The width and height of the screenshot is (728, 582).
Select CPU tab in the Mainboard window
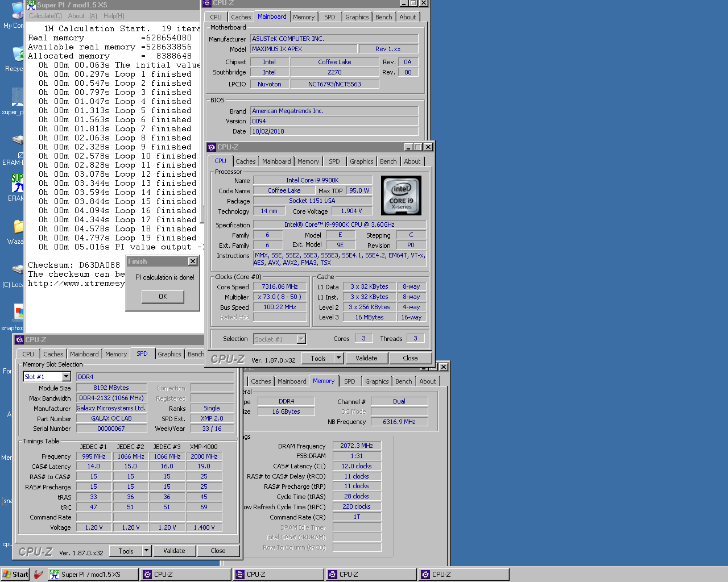pos(216,17)
